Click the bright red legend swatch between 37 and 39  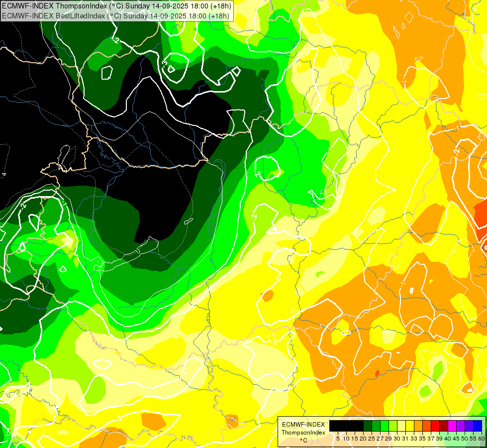[x=435, y=426]
